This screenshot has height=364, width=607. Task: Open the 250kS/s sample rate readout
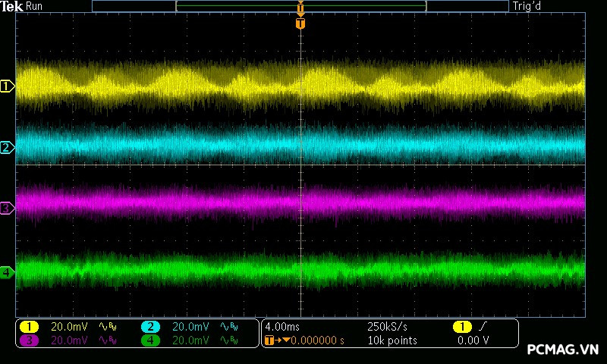pyautogui.click(x=388, y=327)
